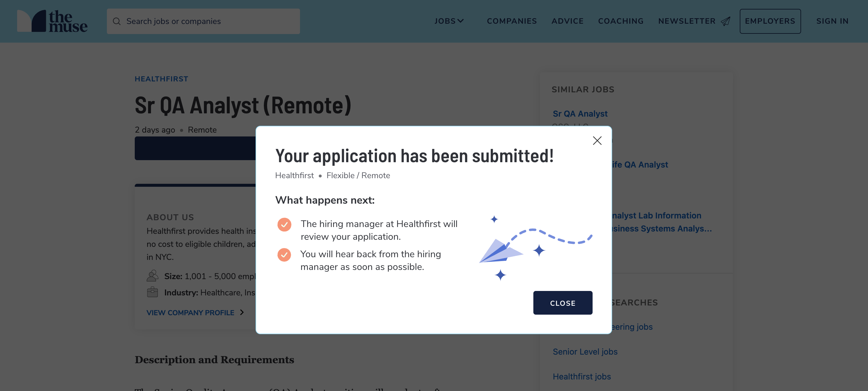
Task: Click the industry briefcase icon
Action: point(152,292)
